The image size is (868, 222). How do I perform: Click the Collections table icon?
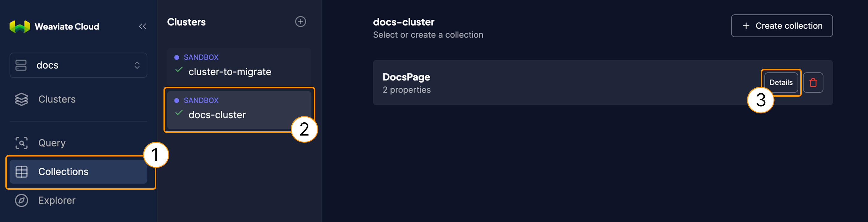click(22, 172)
